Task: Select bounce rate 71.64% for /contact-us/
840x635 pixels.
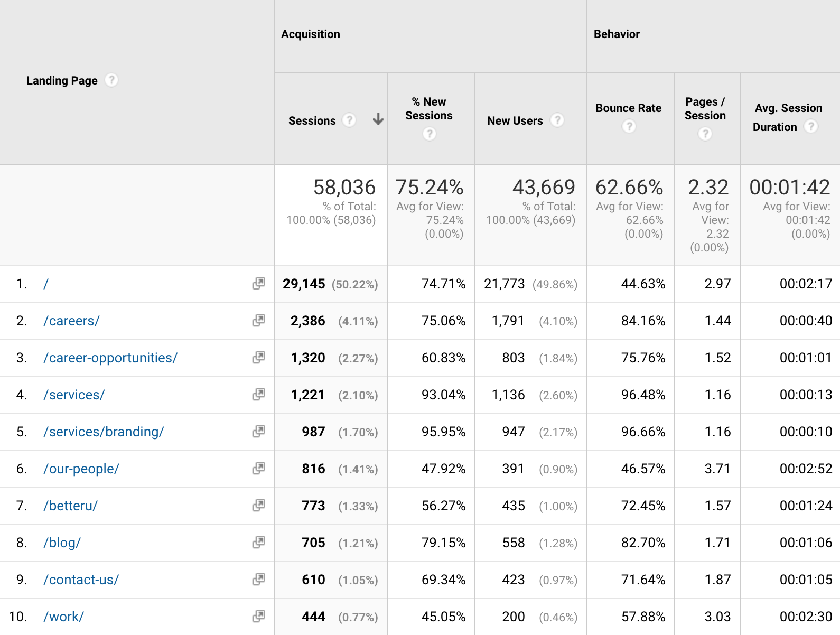Action: pos(643,580)
